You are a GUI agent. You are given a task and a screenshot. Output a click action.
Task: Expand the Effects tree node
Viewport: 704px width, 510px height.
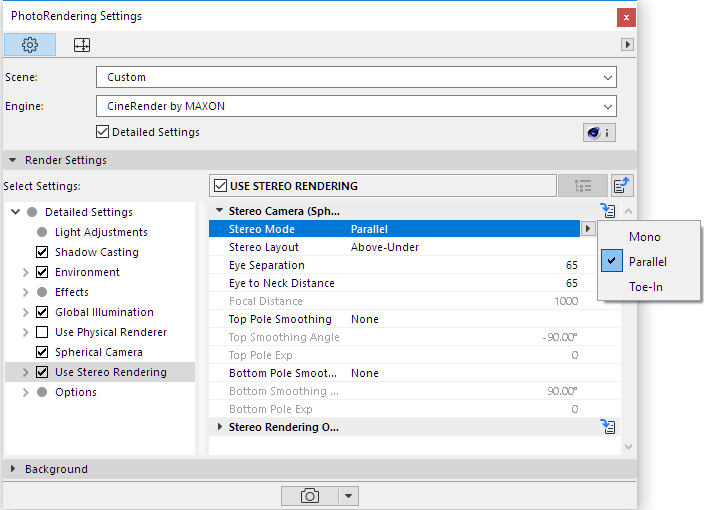pyautogui.click(x=25, y=292)
